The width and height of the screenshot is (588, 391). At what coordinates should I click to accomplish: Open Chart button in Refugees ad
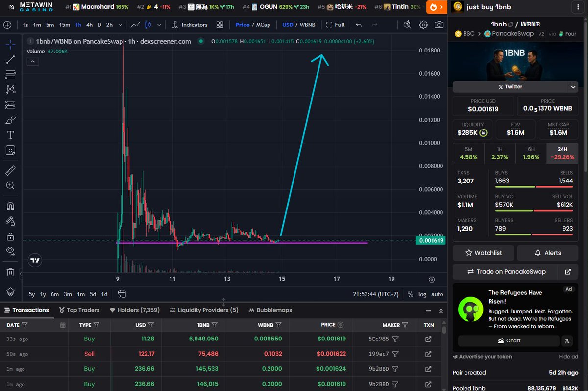pyautogui.click(x=509, y=340)
